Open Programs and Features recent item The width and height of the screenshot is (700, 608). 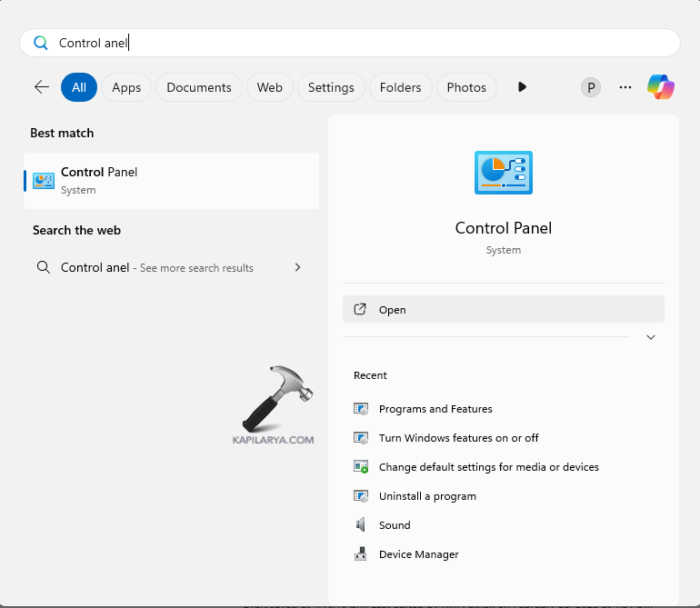pyautogui.click(x=435, y=409)
